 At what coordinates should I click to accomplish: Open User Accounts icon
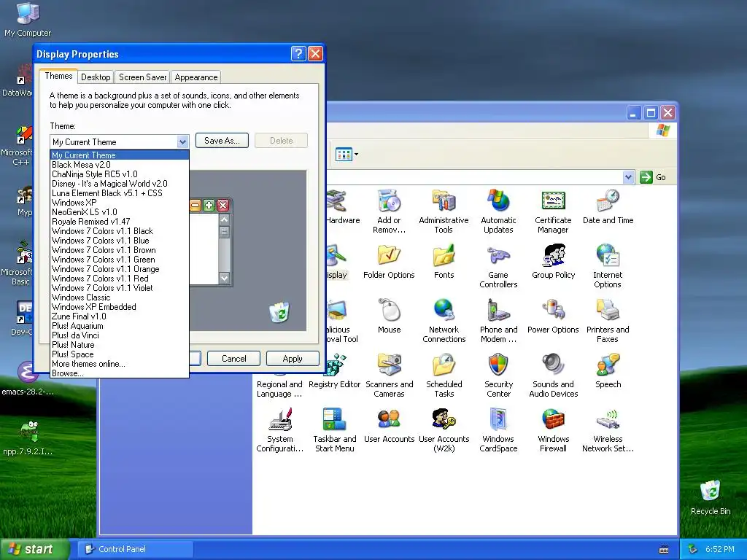click(x=389, y=426)
